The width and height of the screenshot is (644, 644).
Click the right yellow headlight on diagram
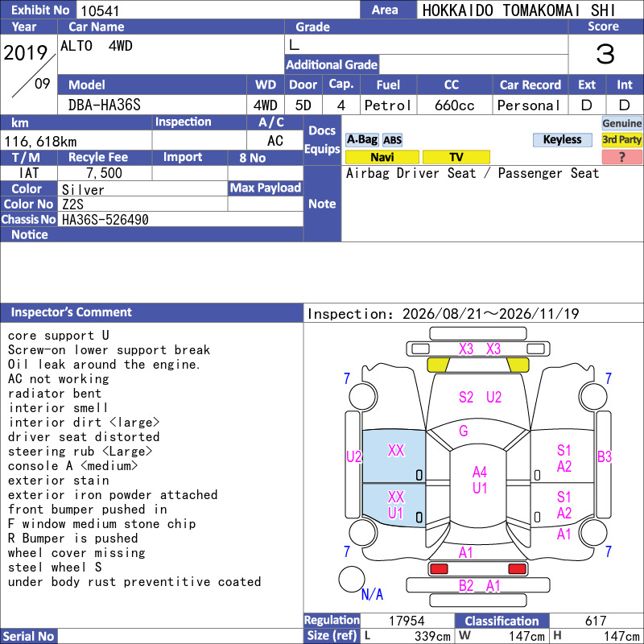click(518, 365)
